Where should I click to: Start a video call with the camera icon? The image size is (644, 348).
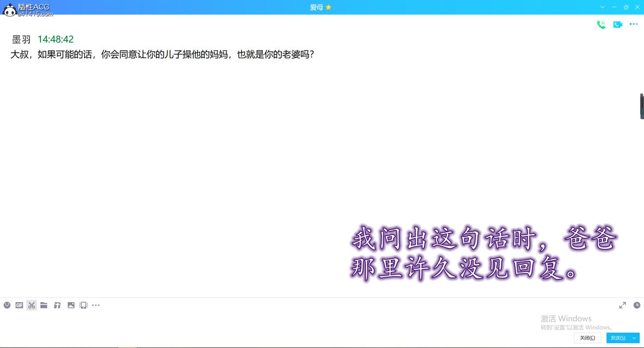[617, 25]
